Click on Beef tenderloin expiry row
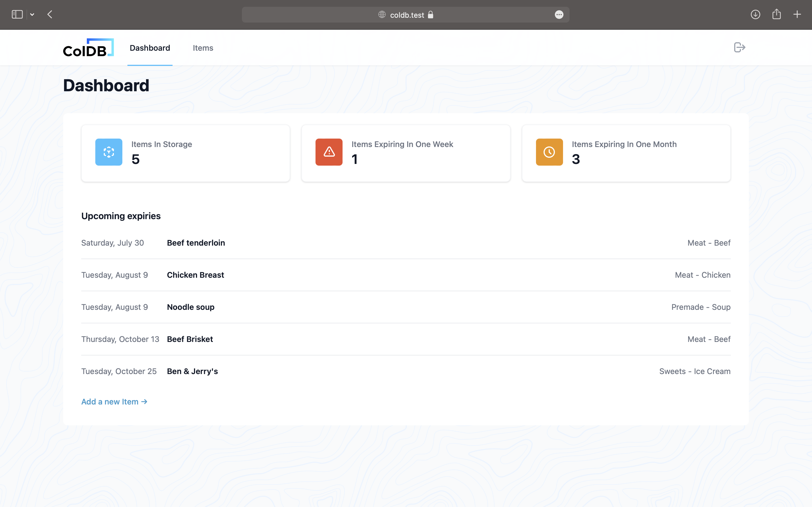This screenshot has width=812, height=507. tap(406, 243)
